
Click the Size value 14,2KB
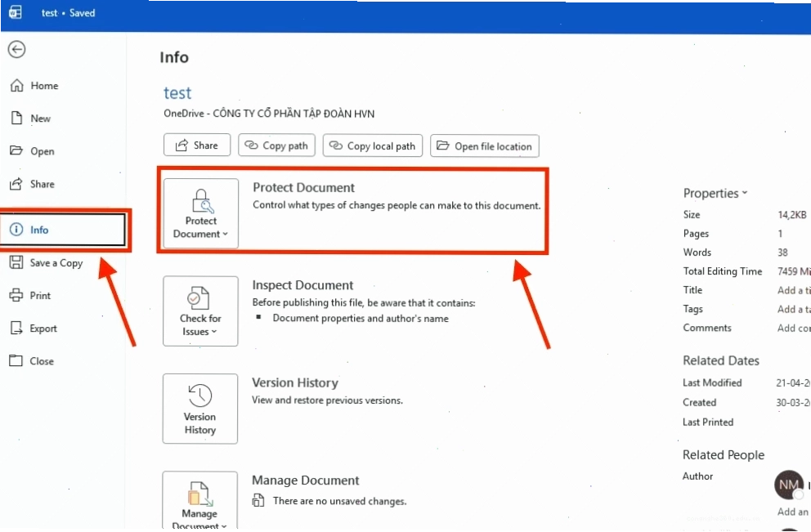(x=792, y=215)
